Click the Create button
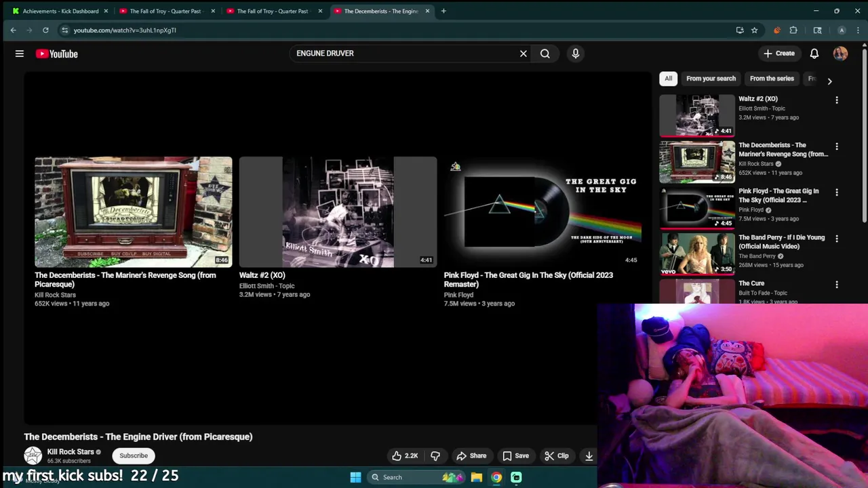 coord(778,54)
